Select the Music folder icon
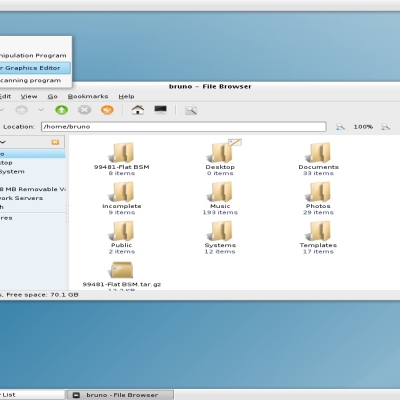The width and height of the screenshot is (400, 400). tap(220, 192)
